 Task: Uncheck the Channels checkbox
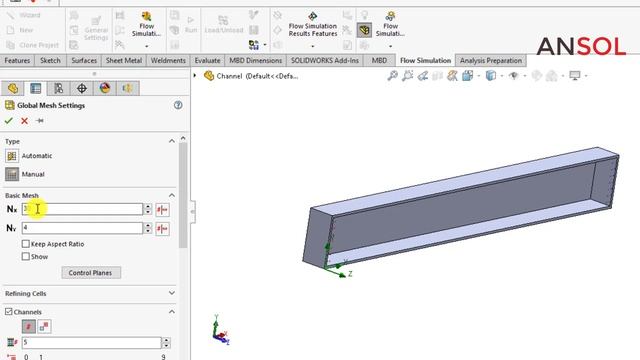click(x=9, y=311)
